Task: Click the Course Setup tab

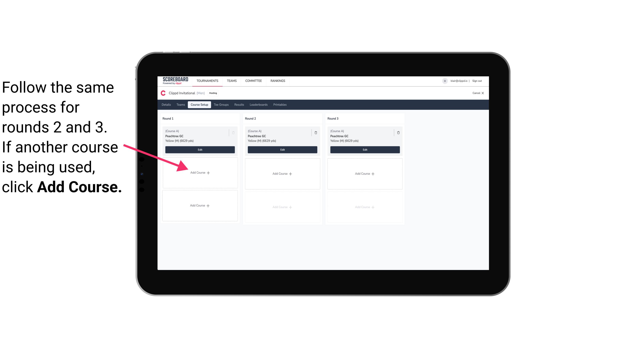Action: point(199,105)
